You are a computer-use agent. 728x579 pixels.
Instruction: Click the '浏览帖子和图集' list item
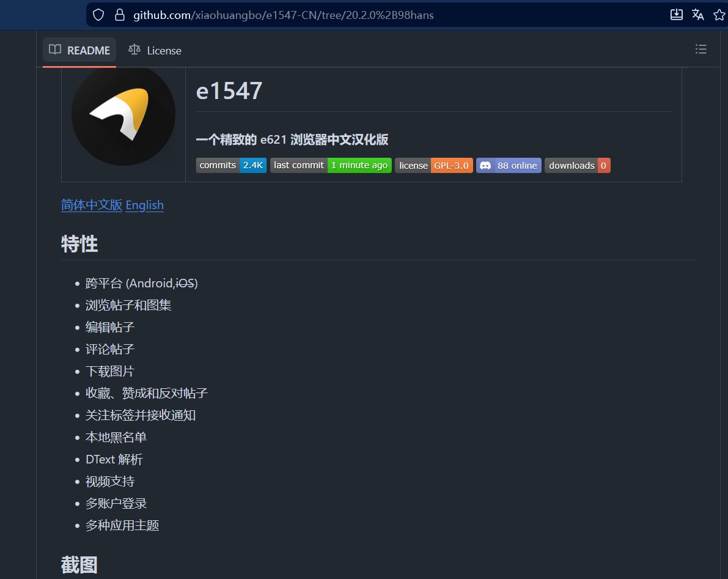(x=128, y=305)
